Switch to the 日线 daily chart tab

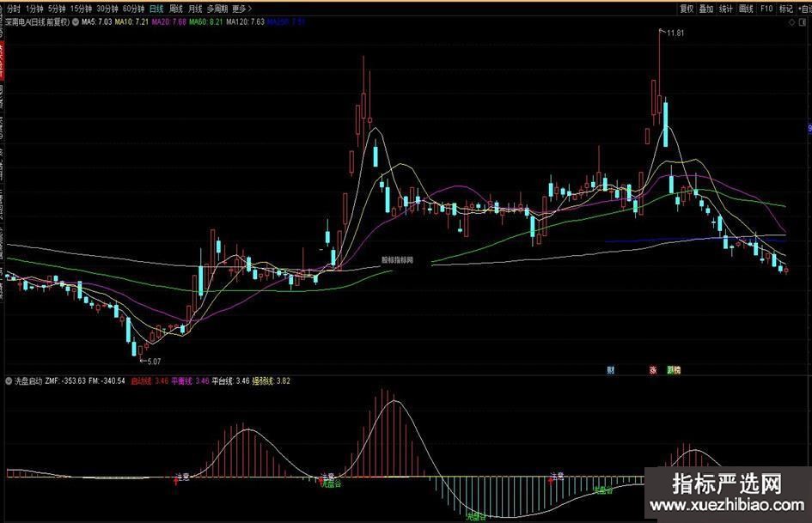click(156, 9)
